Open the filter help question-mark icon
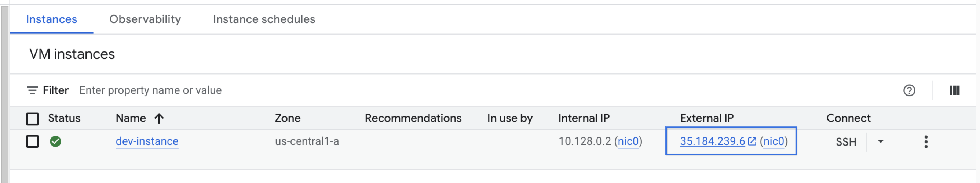The height and width of the screenshot is (183, 980). [x=909, y=90]
